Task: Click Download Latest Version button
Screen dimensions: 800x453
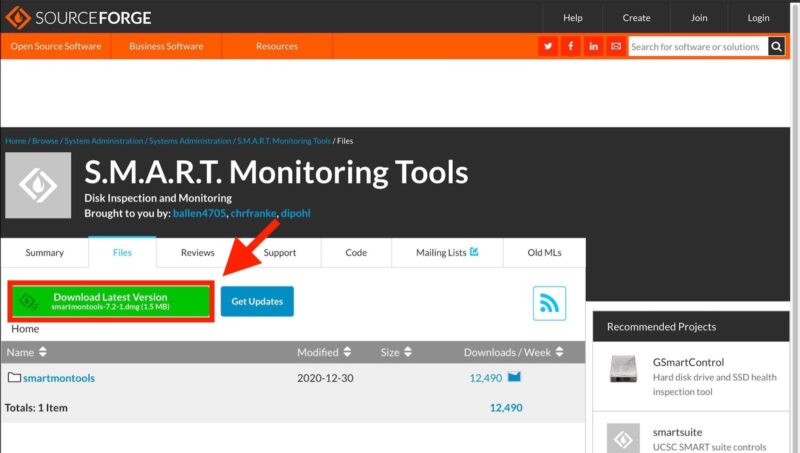Action: (x=111, y=301)
